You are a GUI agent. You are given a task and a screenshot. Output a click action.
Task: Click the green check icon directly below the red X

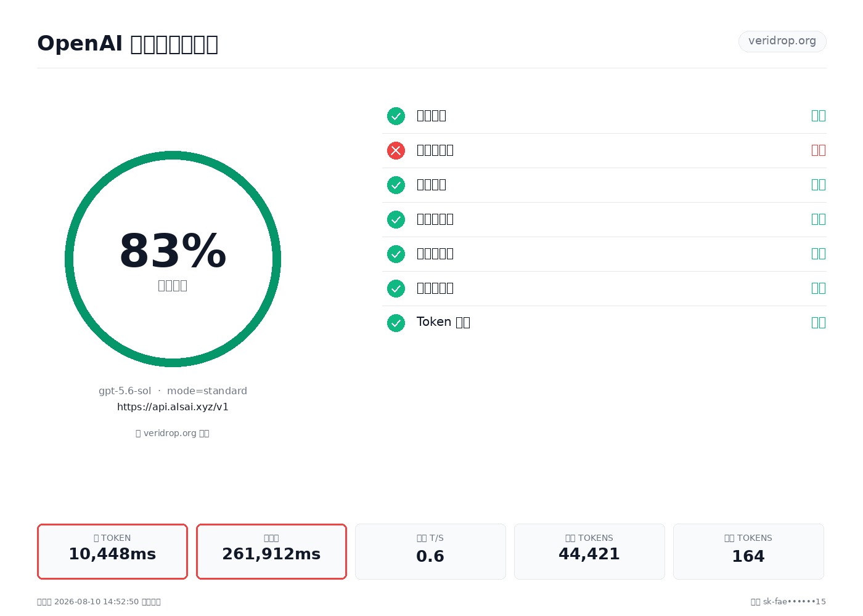point(396,185)
